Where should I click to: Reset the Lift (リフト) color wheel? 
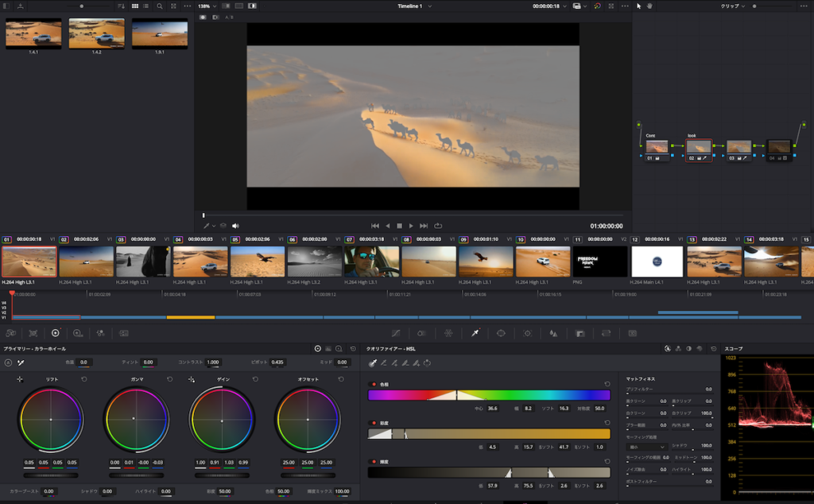83,379
